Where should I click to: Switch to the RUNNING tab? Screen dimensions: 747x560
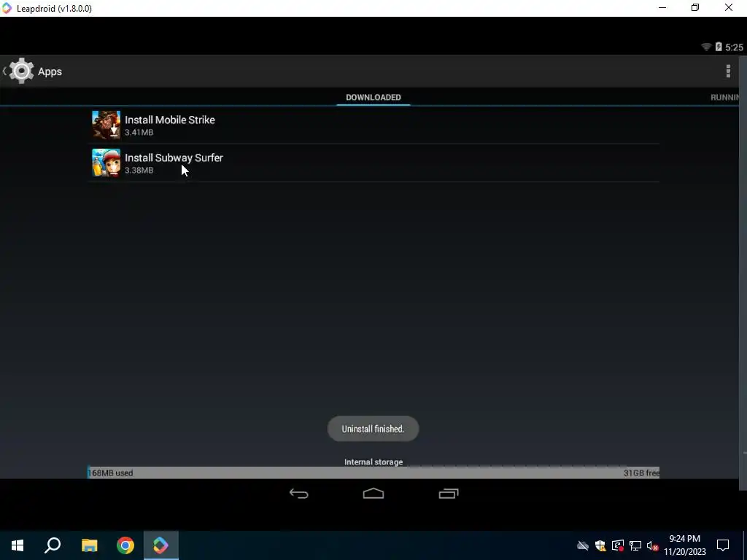coord(724,97)
